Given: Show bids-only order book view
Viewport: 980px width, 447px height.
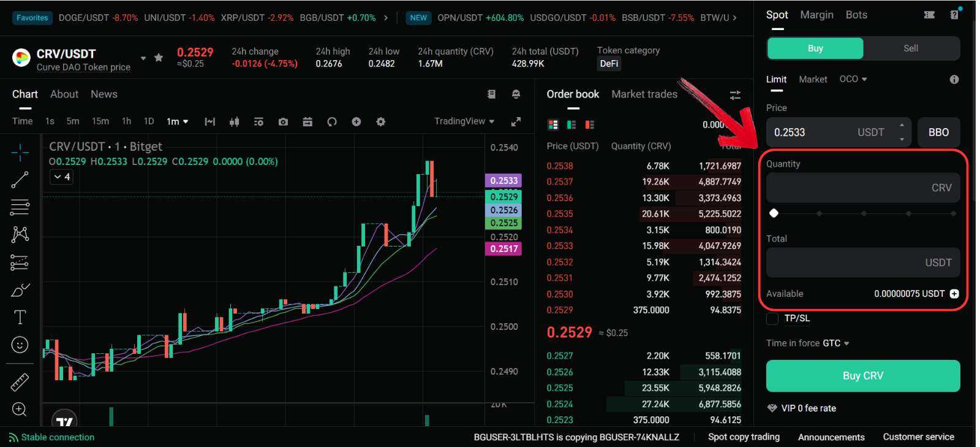Looking at the screenshot, I should click(x=571, y=124).
